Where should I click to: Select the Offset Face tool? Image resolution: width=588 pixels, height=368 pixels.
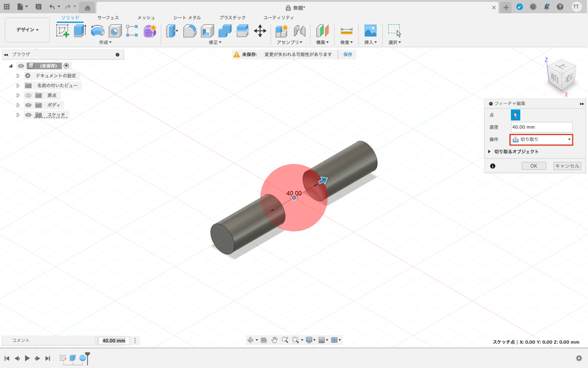click(x=243, y=31)
